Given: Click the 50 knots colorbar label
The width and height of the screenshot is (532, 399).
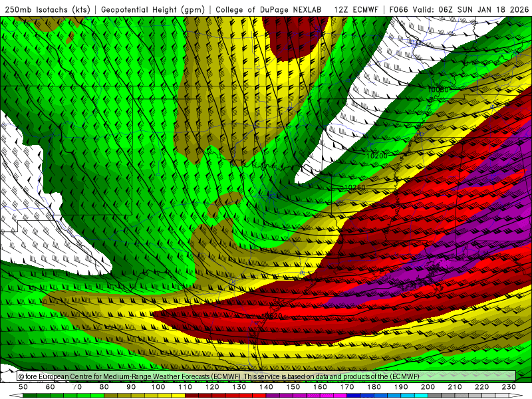Looking at the screenshot, I should tap(23, 387).
